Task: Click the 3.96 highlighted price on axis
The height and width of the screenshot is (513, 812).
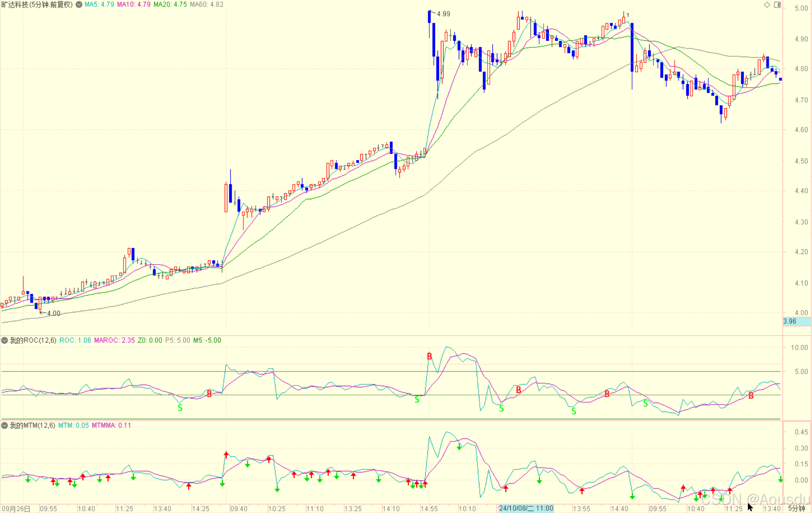Action: point(790,321)
